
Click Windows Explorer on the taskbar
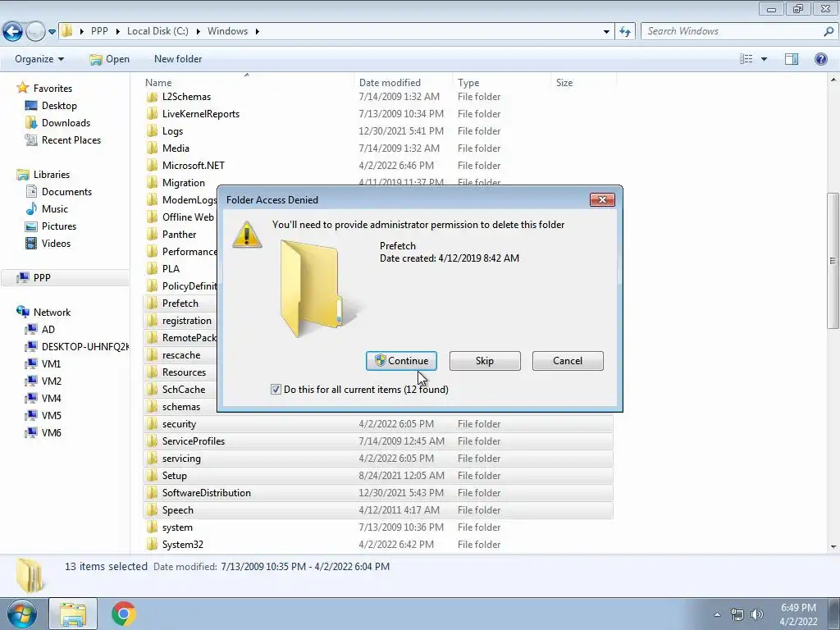(73, 614)
